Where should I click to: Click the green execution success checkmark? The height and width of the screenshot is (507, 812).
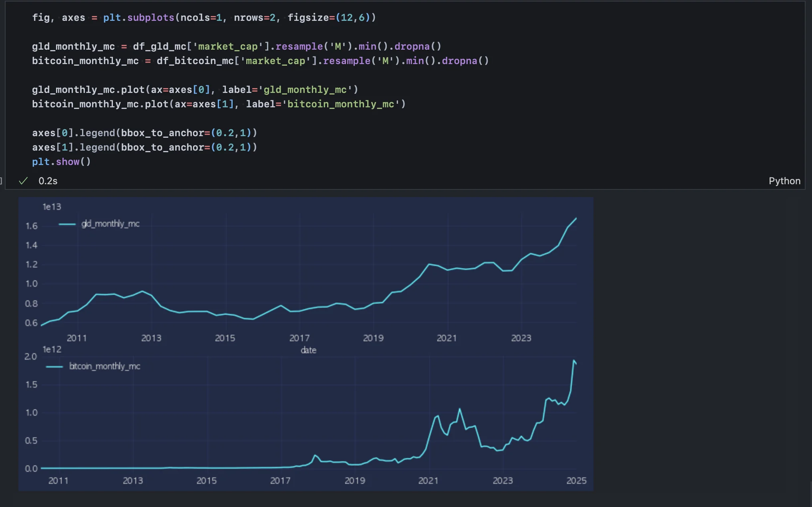click(x=23, y=181)
